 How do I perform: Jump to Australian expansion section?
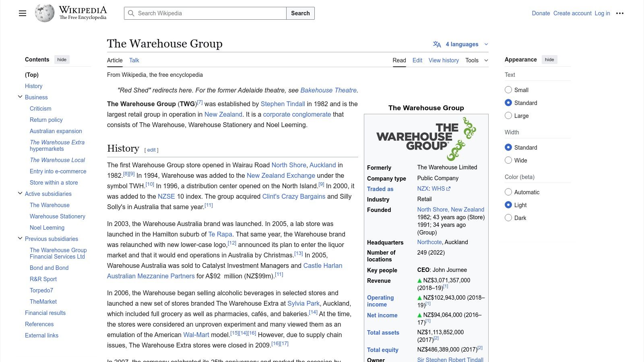[56, 131]
